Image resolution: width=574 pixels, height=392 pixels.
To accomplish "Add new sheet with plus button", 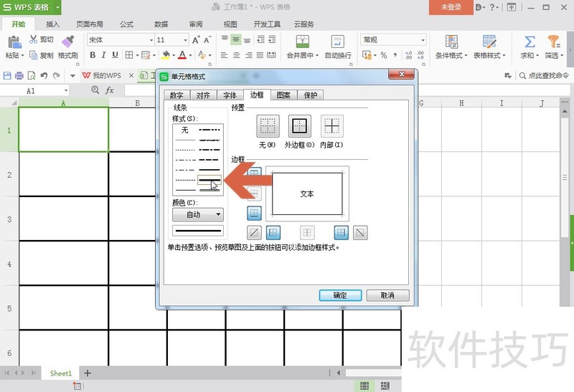I will point(87,373).
